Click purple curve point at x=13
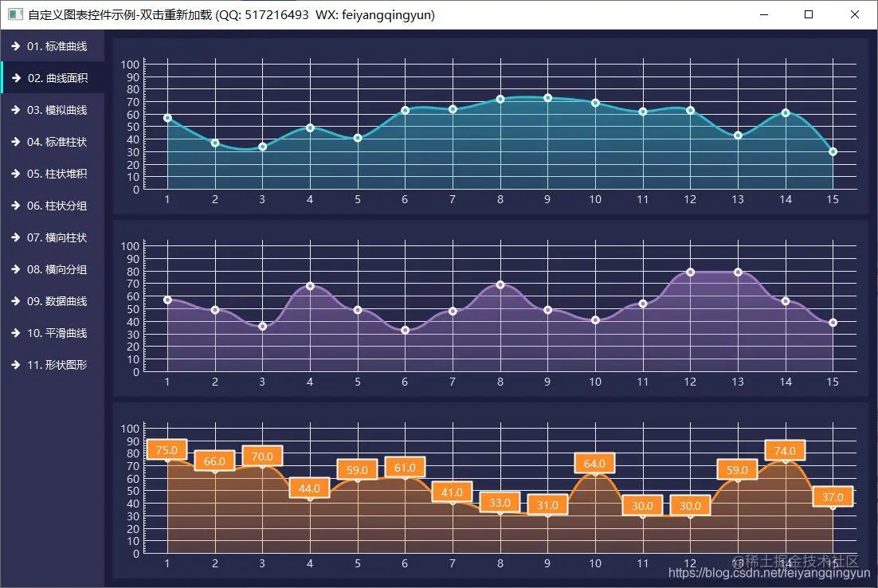 tap(738, 272)
